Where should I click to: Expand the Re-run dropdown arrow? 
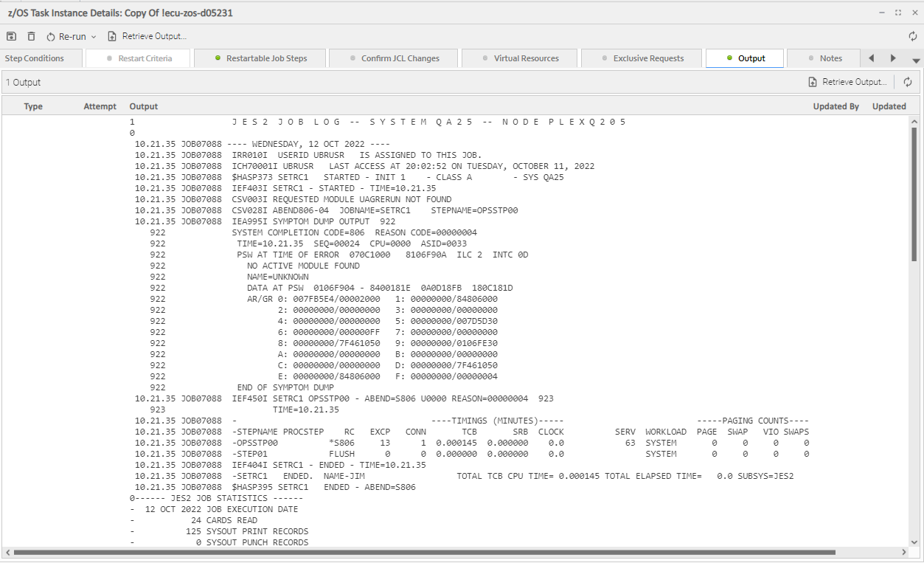point(94,37)
